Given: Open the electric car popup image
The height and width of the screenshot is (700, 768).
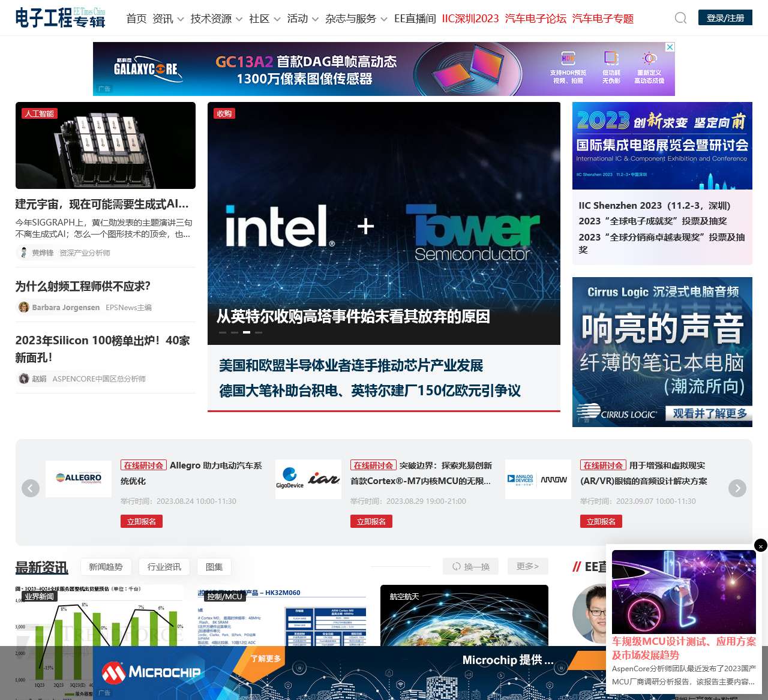Looking at the screenshot, I should 684,591.
